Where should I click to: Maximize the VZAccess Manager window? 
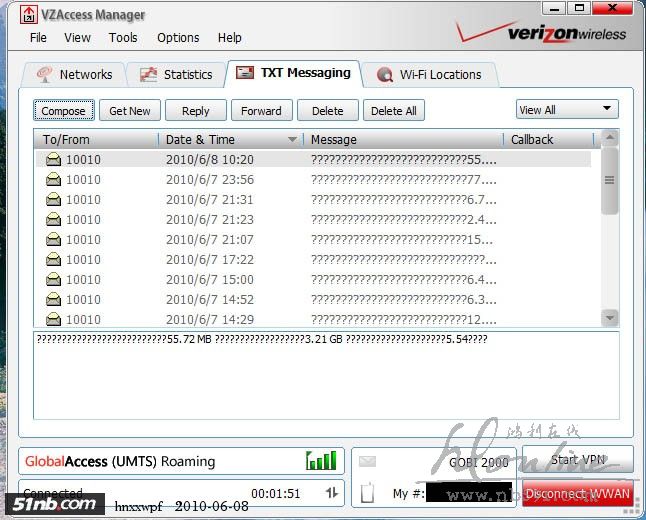(579, 8)
